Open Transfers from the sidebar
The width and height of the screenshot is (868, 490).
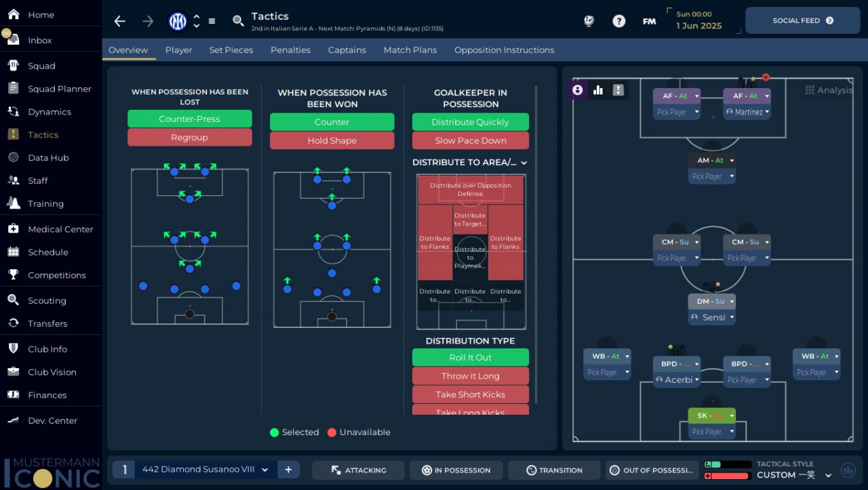51,324
